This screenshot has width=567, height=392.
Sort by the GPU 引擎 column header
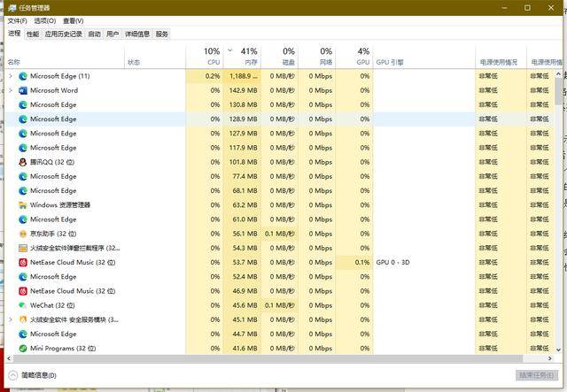[424, 56]
